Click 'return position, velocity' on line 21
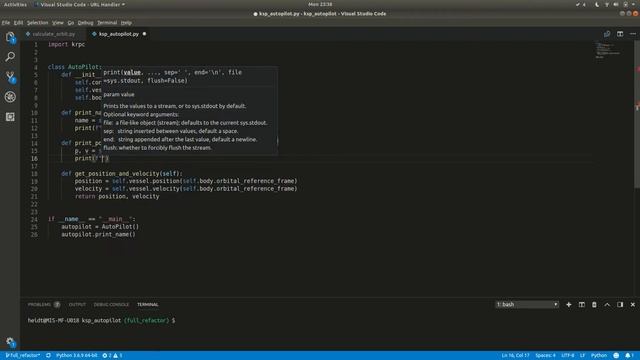Screen dimensions: 640x360 tap(117, 196)
